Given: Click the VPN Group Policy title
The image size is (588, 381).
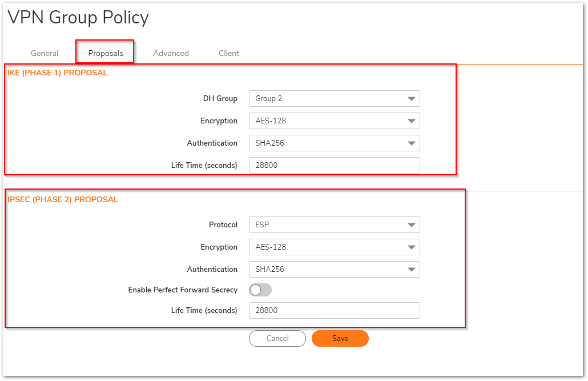Looking at the screenshot, I should [x=78, y=18].
